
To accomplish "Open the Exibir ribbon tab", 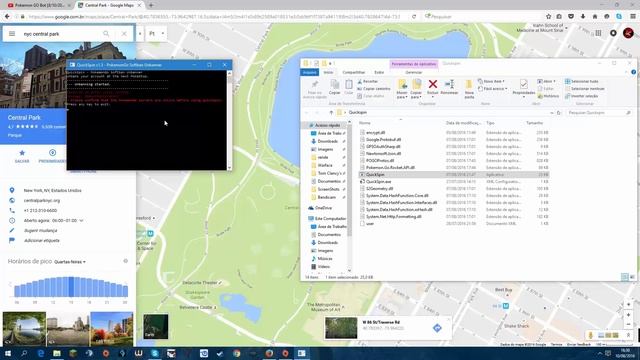I will pyautogui.click(x=379, y=72).
